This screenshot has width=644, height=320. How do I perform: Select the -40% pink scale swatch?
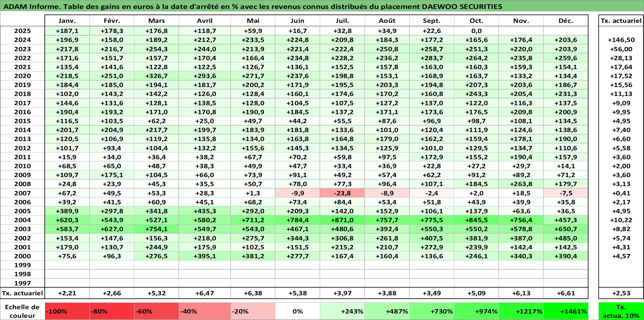point(205,311)
